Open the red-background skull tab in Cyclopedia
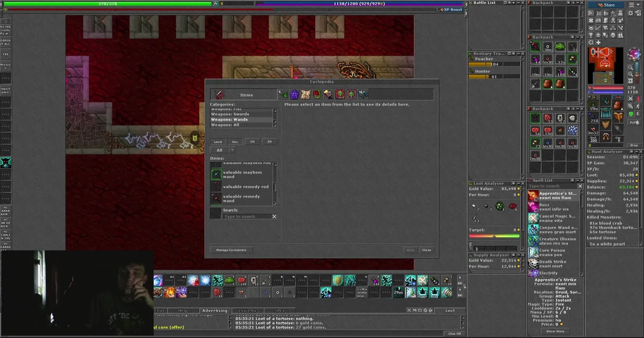 [340, 95]
